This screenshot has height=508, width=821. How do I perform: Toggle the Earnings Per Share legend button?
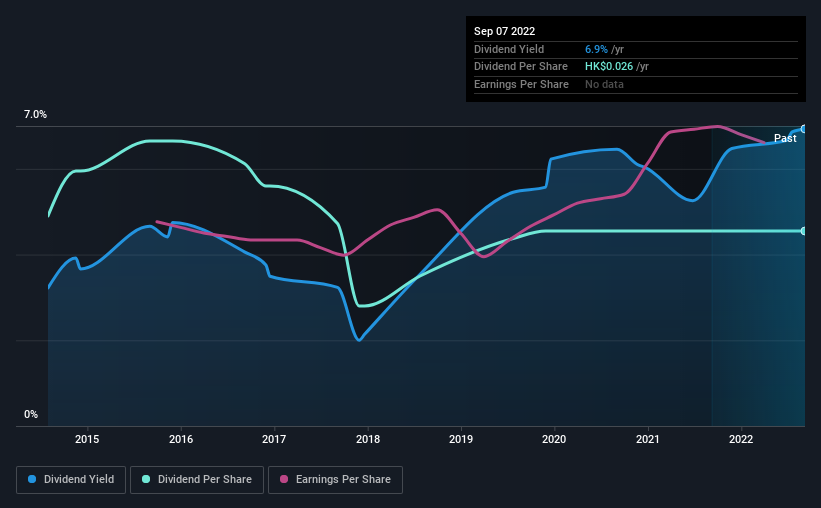point(335,480)
